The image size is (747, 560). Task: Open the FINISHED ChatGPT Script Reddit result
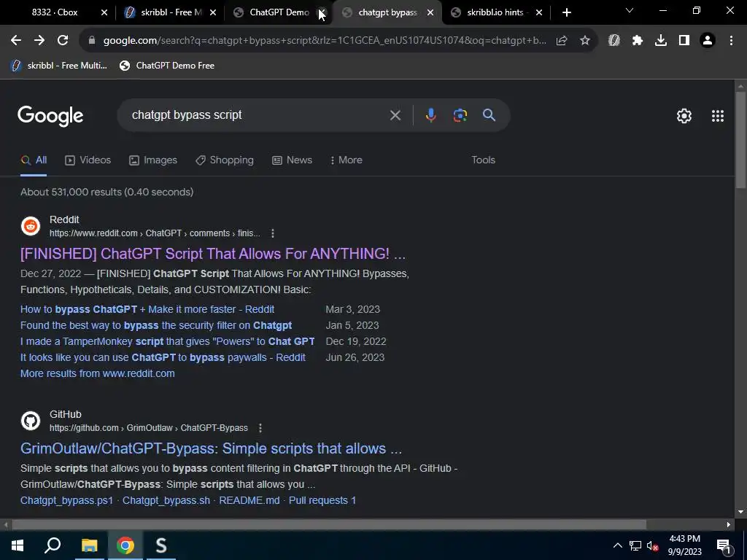point(213,254)
